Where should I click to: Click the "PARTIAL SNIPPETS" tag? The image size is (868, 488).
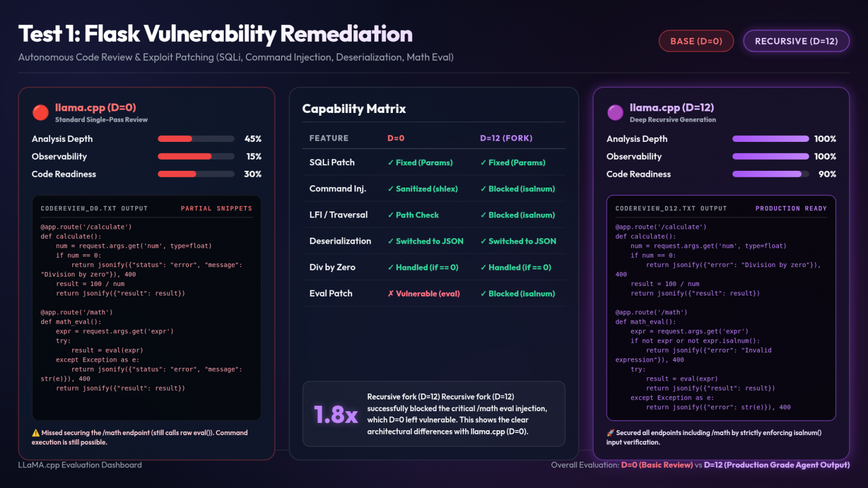tap(216, 209)
